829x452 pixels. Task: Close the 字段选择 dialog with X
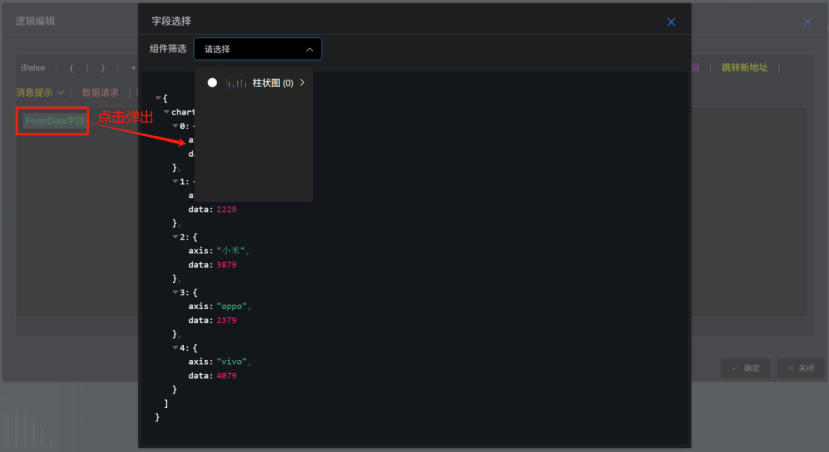coord(671,22)
